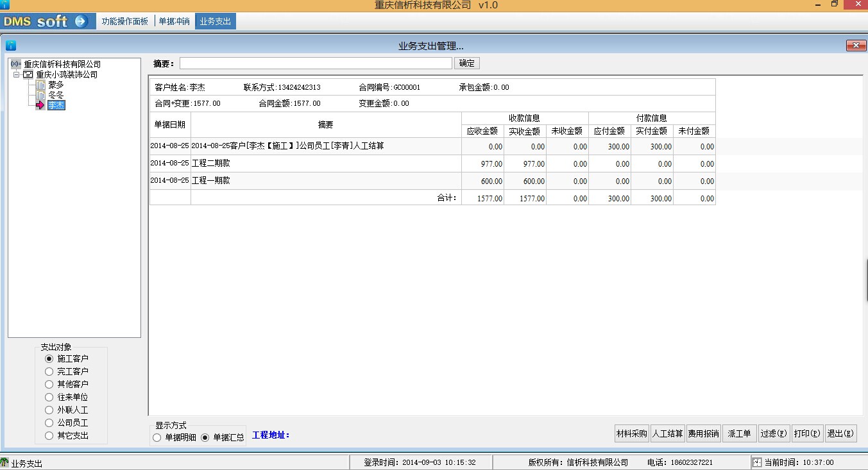This screenshot has height=470, width=868.
Task: Click the 未付金额 column header
Action: click(x=694, y=131)
